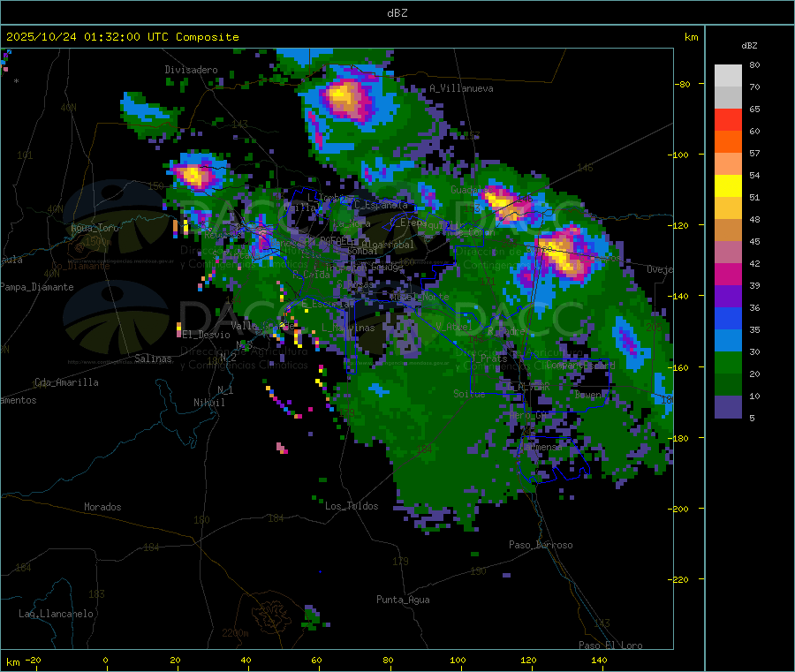Click the timestamp 2025/10/24 01:32:00 UTC Composite
Viewport: 795px width, 672px height.
[x=123, y=37]
